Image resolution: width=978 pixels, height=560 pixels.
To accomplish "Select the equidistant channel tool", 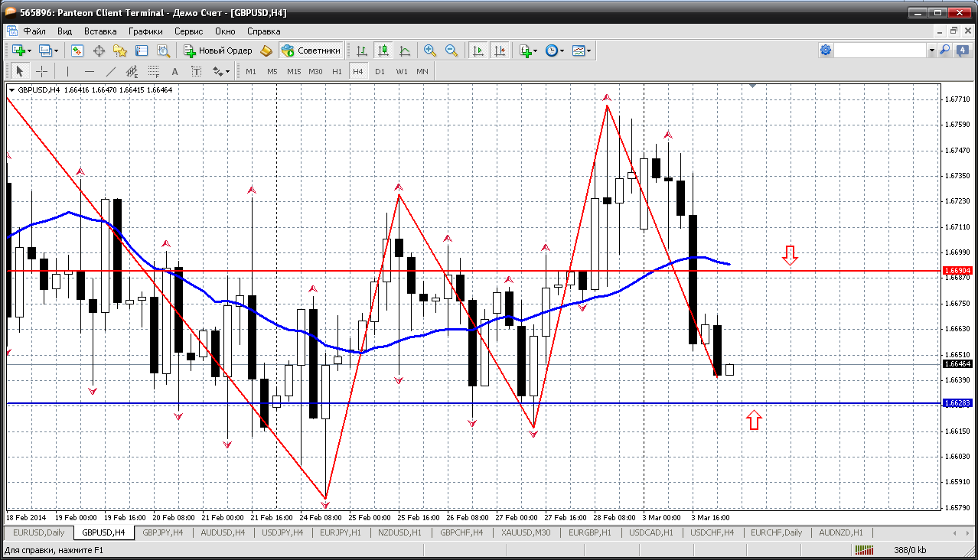I will 132,71.
